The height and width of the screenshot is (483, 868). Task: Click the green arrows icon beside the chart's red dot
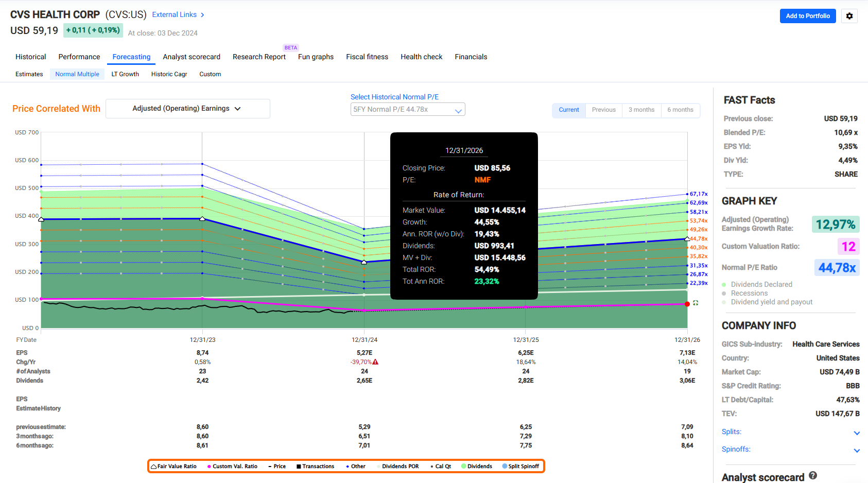696,303
